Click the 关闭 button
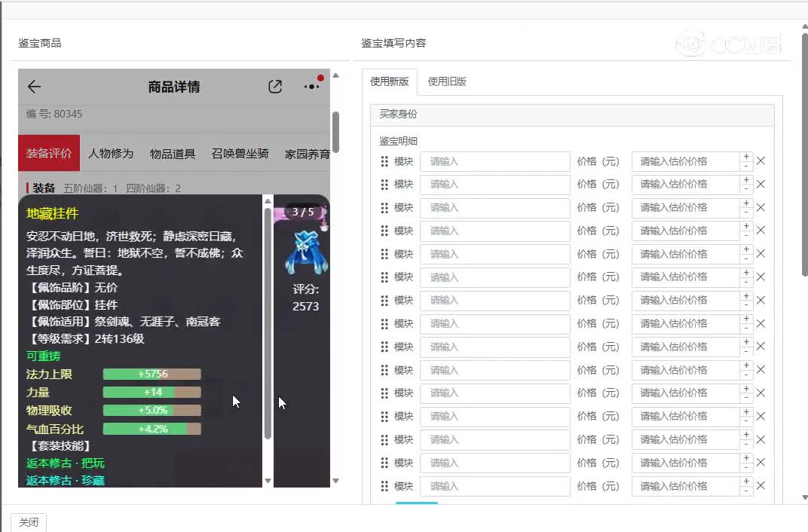 click(x=29, y=522)
